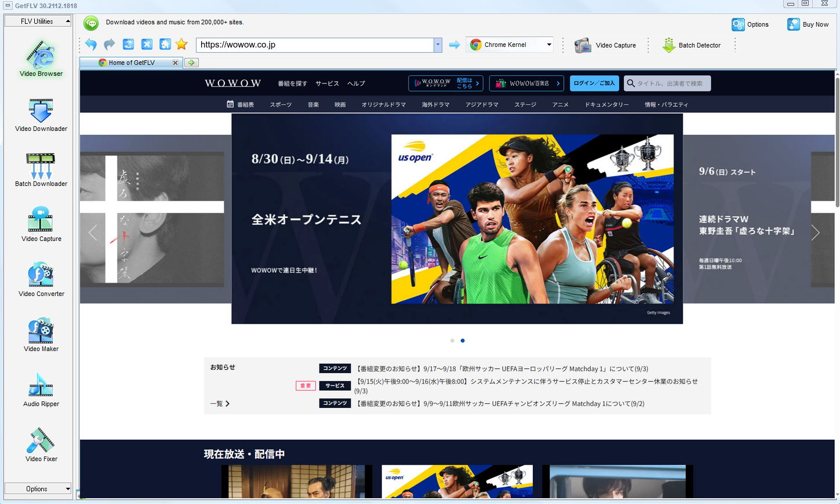The height and width of the screenshot is (504, 840).
Task: Open the Audio Ripper tool
Action: tap(41, 390)
